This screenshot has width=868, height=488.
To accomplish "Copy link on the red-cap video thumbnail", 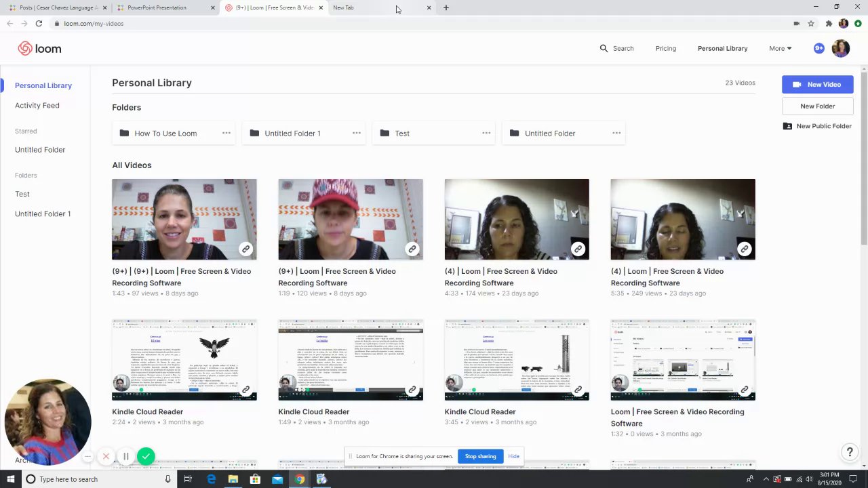I will point(412,249).
